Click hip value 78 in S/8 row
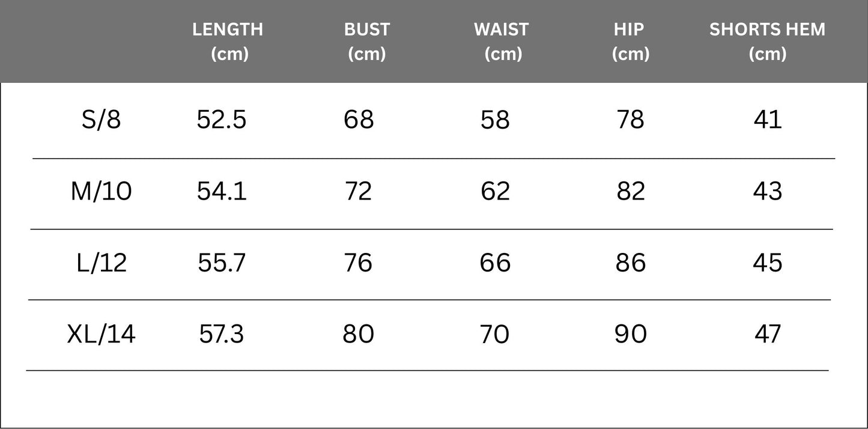This screenshot has width=868, height=429. click(630, 120)
